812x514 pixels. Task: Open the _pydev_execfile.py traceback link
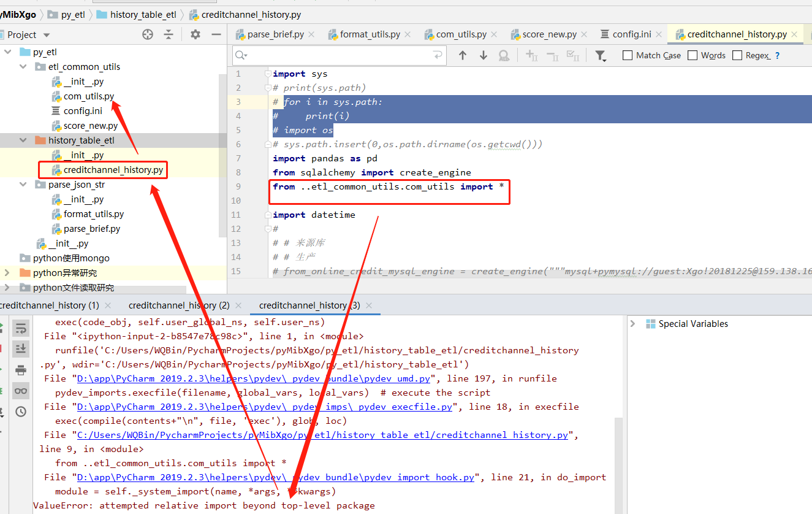pyautogui.click(x=265, y=407)
